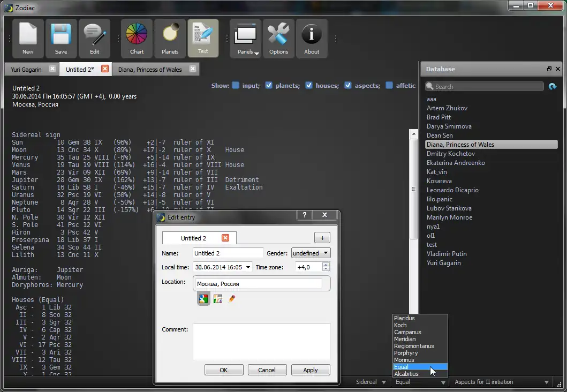Close the Edit entry dialog
The image size is (567, 392).
324,215
